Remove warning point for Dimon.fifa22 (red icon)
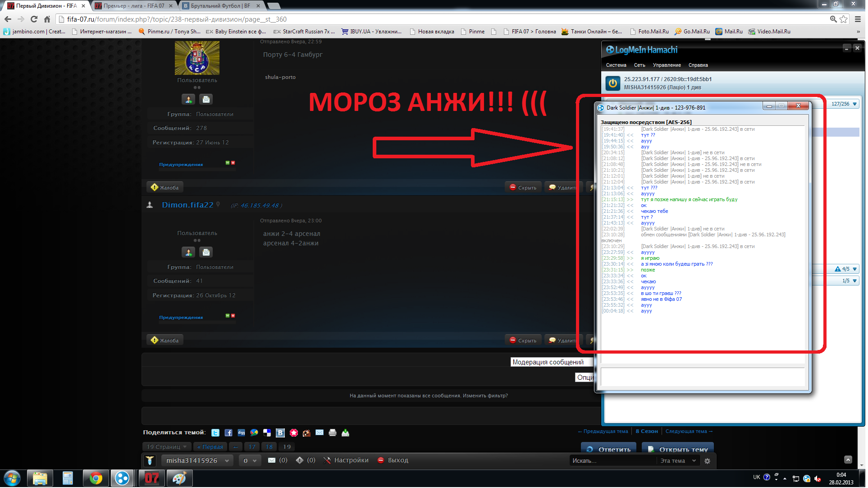Viewport: 868px width, 488px height. (x=234, y=317)
